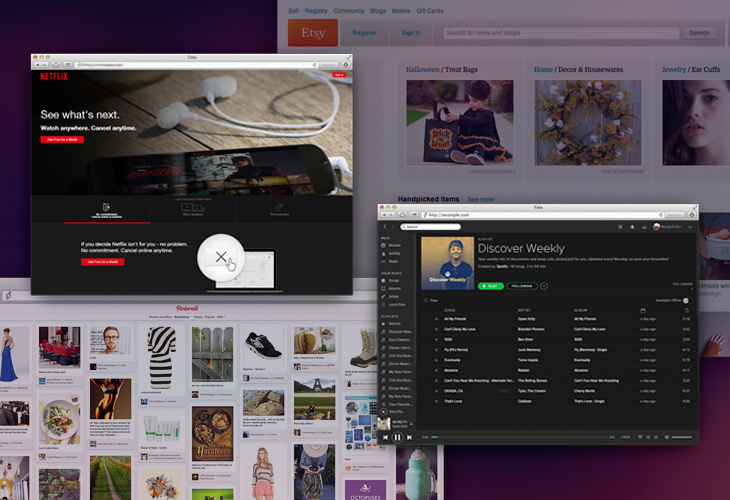Click the Netflix logo in the Netflix window

[x=54, y=76]
